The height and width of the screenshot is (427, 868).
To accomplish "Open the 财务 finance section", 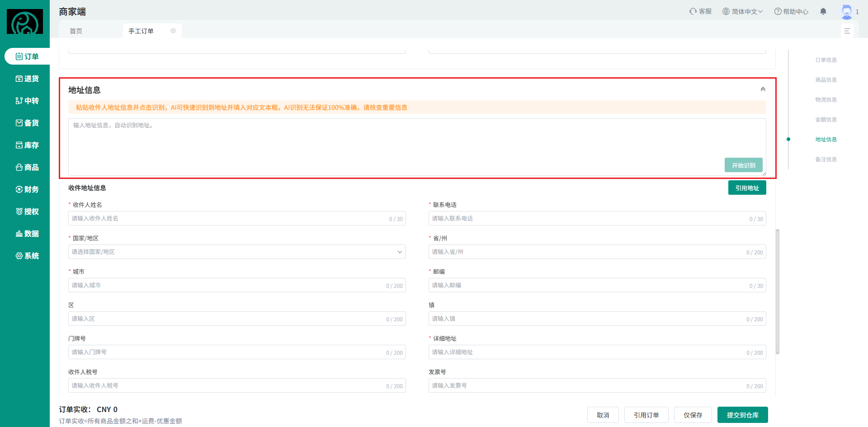I will [x=27, y=189].
